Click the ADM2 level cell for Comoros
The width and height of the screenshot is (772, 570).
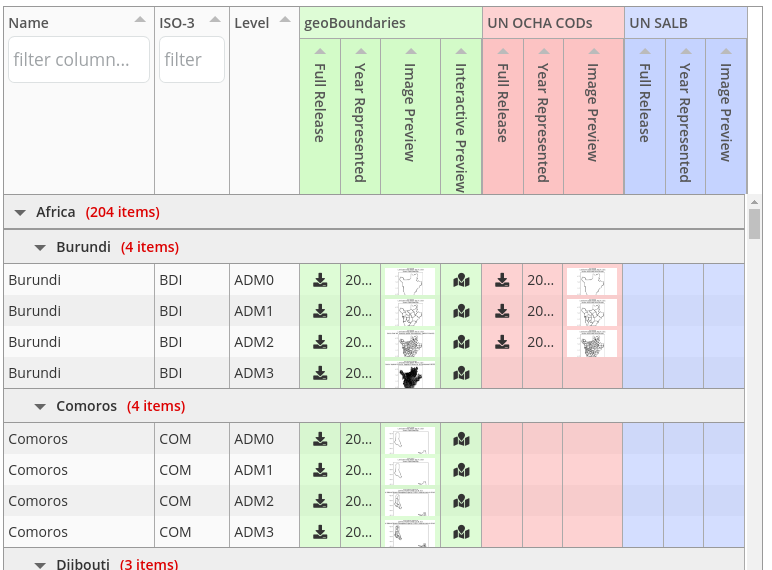click(x=264, y=501)
